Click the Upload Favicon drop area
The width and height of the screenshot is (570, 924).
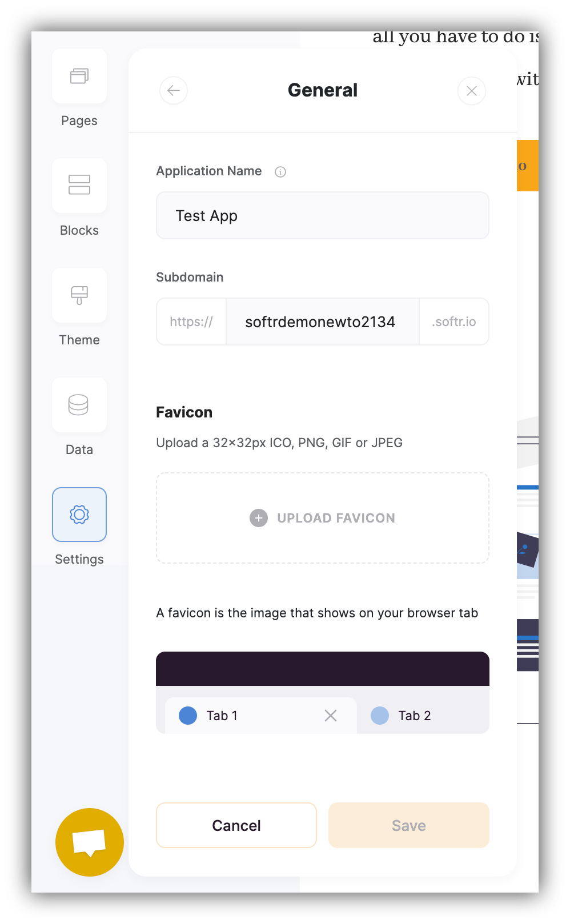pyautogui.click(x=323, y=518)
